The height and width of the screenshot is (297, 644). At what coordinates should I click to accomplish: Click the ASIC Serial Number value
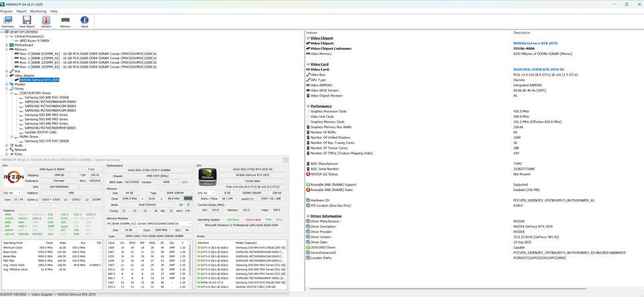pyautogui.click(x=523, y=168)
